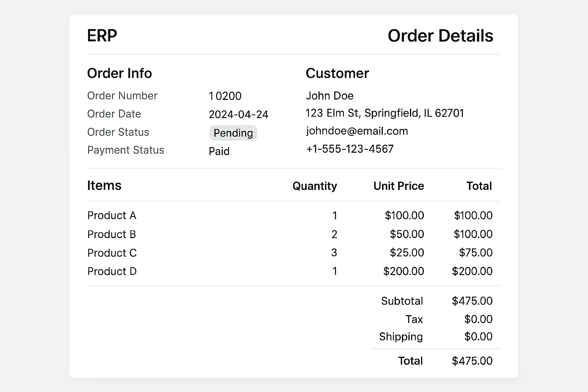Click the Product D unit price $200.00
588x392 pixels.
pyautogui.click(x=403, y=271)
